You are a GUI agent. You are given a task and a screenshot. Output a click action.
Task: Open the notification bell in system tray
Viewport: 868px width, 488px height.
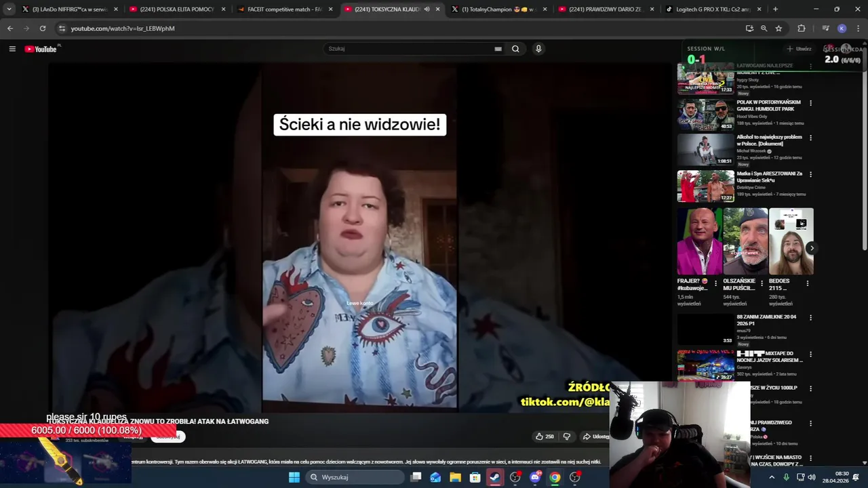[856, 477]
